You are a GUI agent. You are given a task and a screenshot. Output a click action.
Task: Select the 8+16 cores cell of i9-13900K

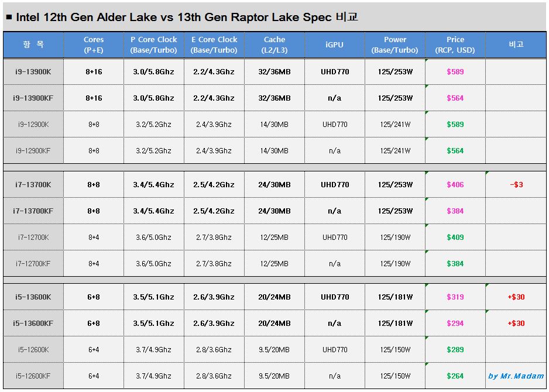(x=94, y=72)
